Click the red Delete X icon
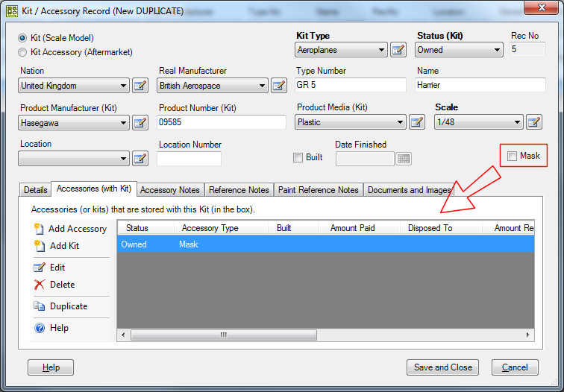 pos(39,285)
